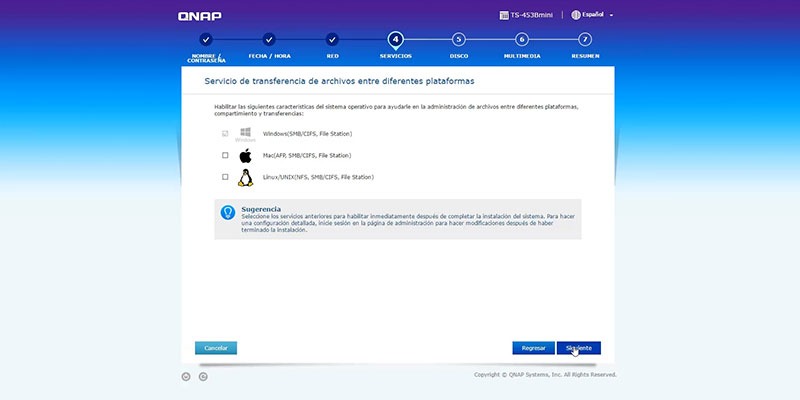Click the first round icon bottom-left
The width and height of the screenshot is (800, 400).
coord(186,377)
